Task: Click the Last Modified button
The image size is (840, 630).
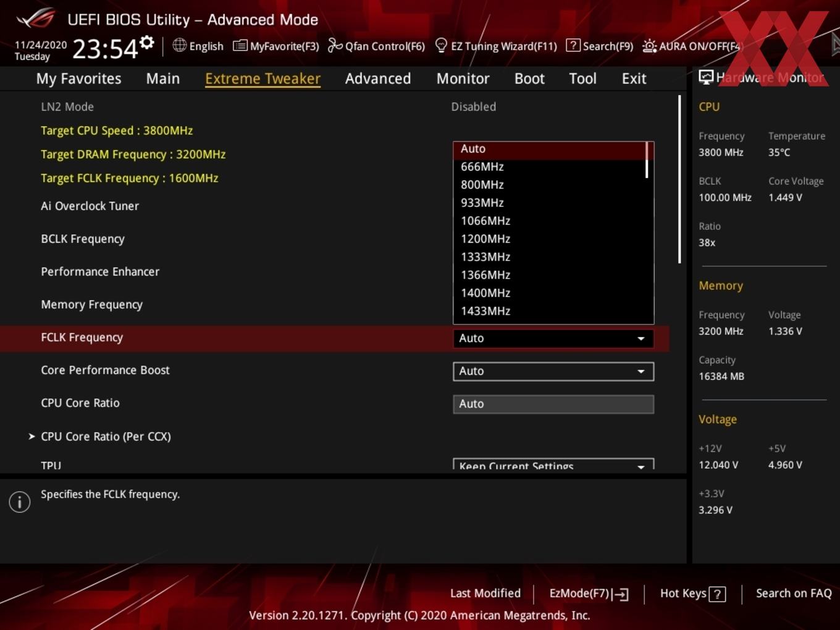Action: [485, 594]
